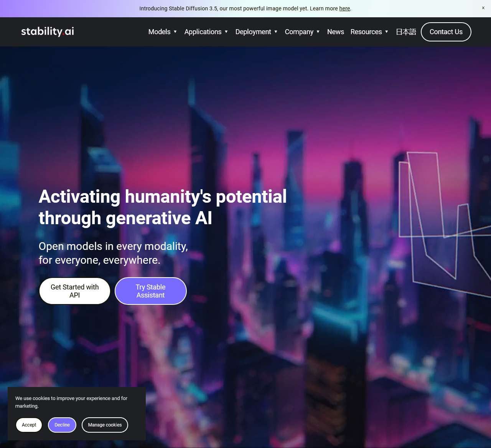Dismiss the announcement banner with the X
491x448 pixels.
point(483,8)
